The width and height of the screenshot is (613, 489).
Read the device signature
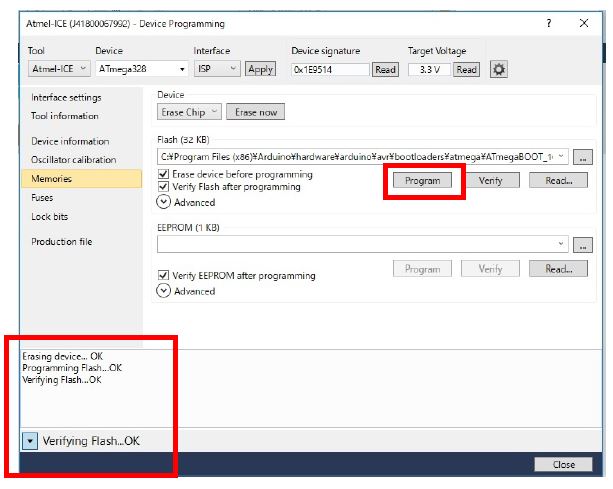385,69
